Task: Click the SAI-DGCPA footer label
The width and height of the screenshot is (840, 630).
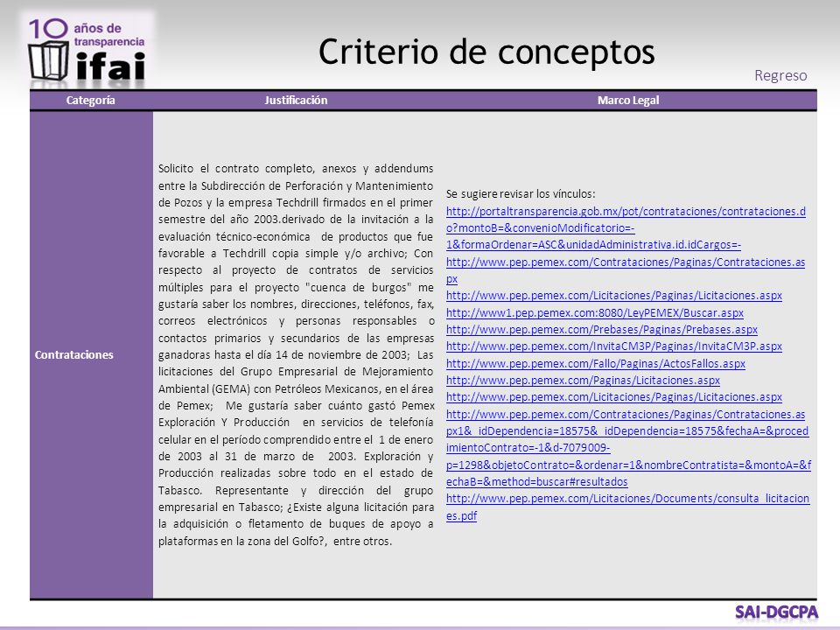Action: [776, 612]
